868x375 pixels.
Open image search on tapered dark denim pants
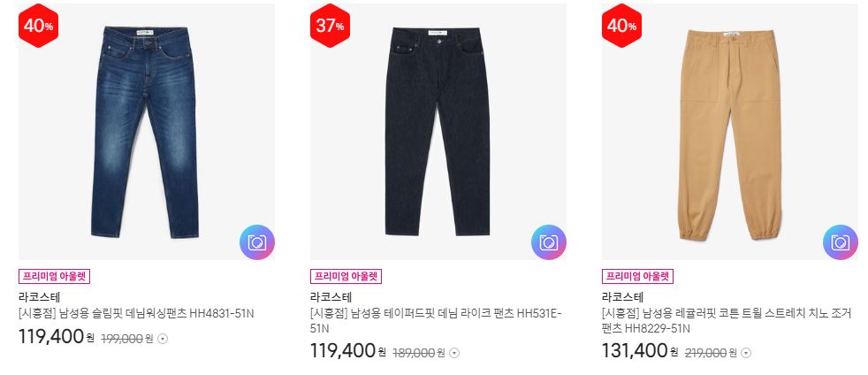click(x=549, y=242)
